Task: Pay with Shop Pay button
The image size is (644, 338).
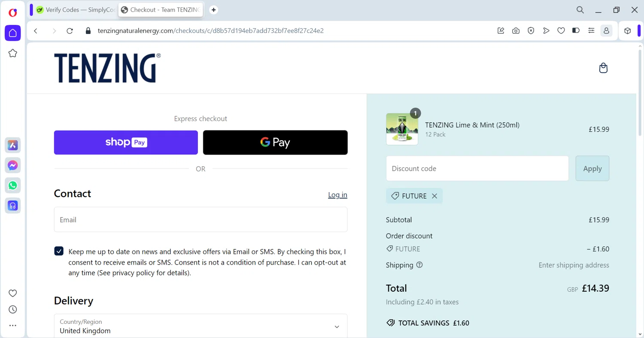Action: point(126,142)
